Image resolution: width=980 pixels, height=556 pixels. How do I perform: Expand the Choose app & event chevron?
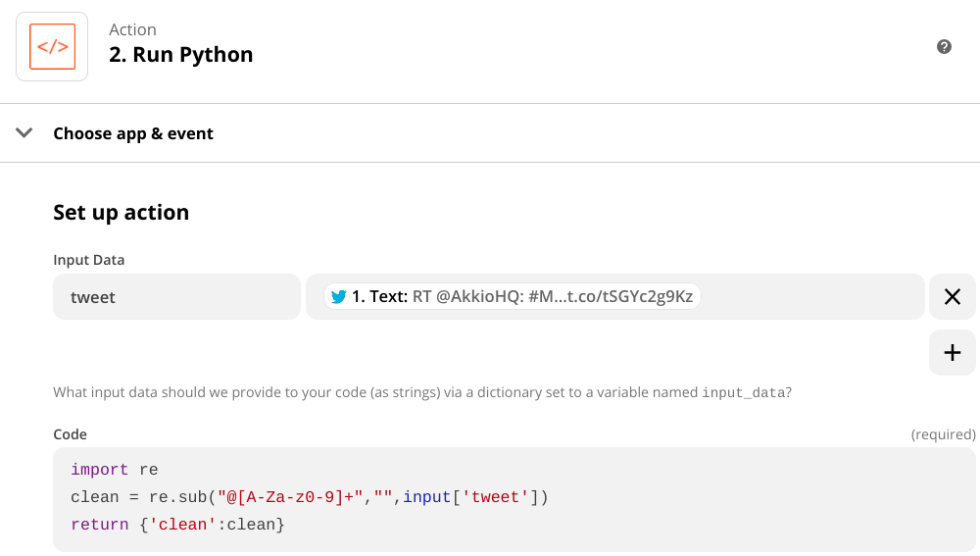(x=24, y=133)
